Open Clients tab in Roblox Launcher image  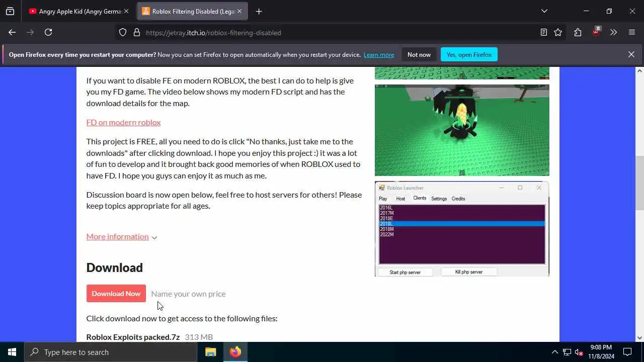click(x=420, y=198)
